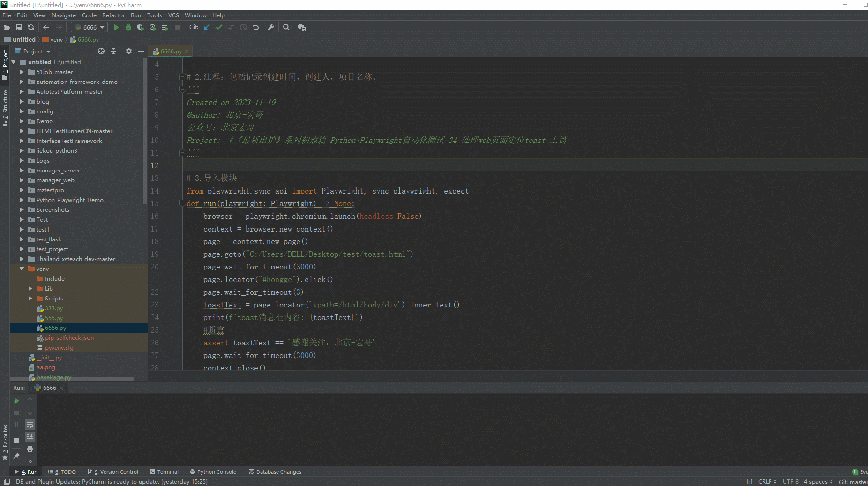This screenshot has width=868, height=486.
Task: Collapse the untitled project root node
Action: [x=14, y=62]
